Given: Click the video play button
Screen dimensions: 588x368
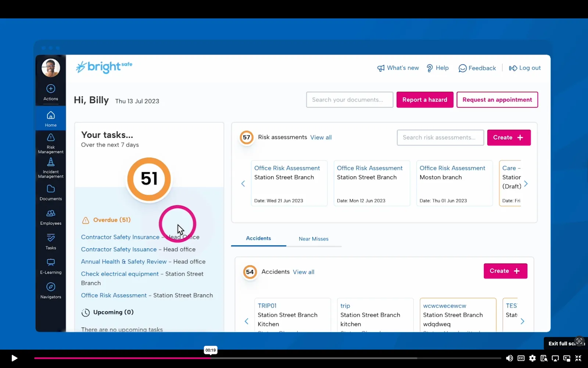Looking at the screenshot, I should tap(14, 358).
